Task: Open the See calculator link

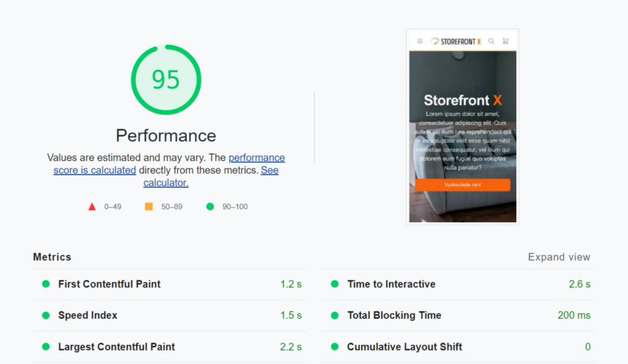Action: pyautogui.click(x=211, y=176)
